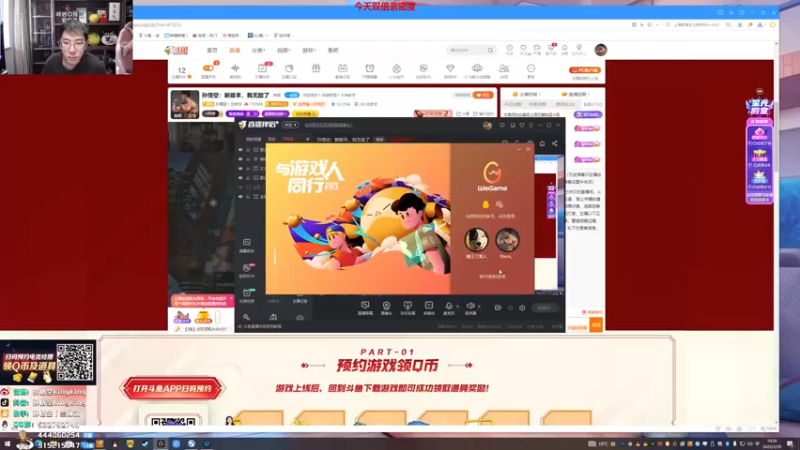
Task: Open the notification bell icon in Douyu header
Action: [564, 48]
